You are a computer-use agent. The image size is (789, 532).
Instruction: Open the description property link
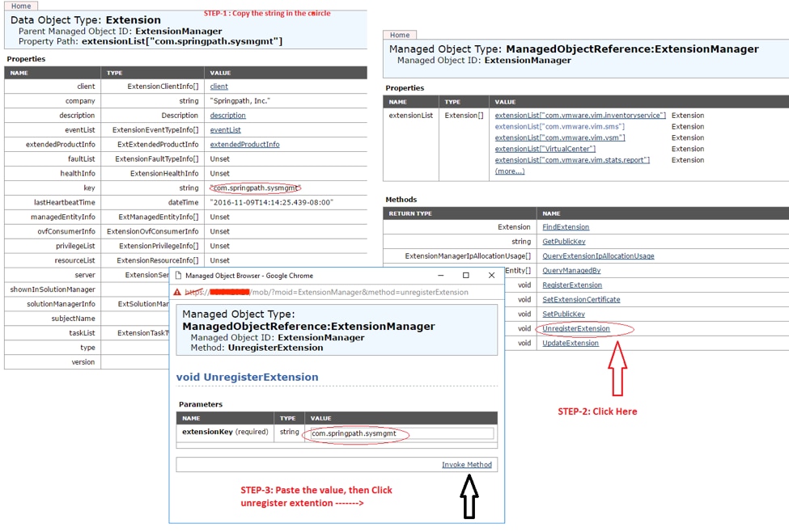[228, 115]
